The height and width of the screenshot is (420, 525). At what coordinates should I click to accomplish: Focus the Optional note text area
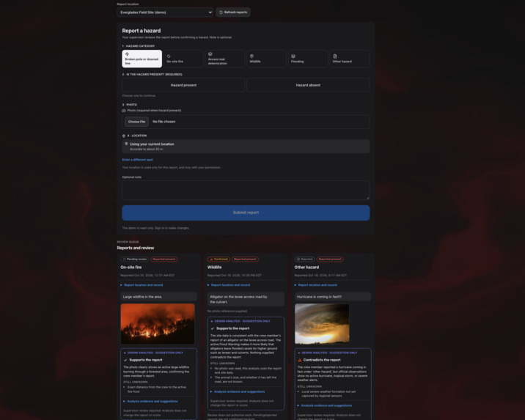click(x=246, y=190)
